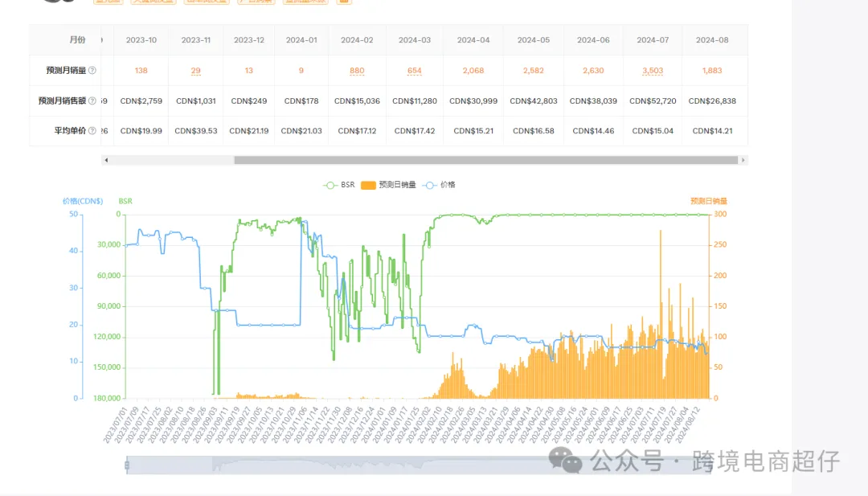The width and height of the screenshot is (868, 496).
Task: Click 2023-11 sales value 29
Action: [196, 70]
